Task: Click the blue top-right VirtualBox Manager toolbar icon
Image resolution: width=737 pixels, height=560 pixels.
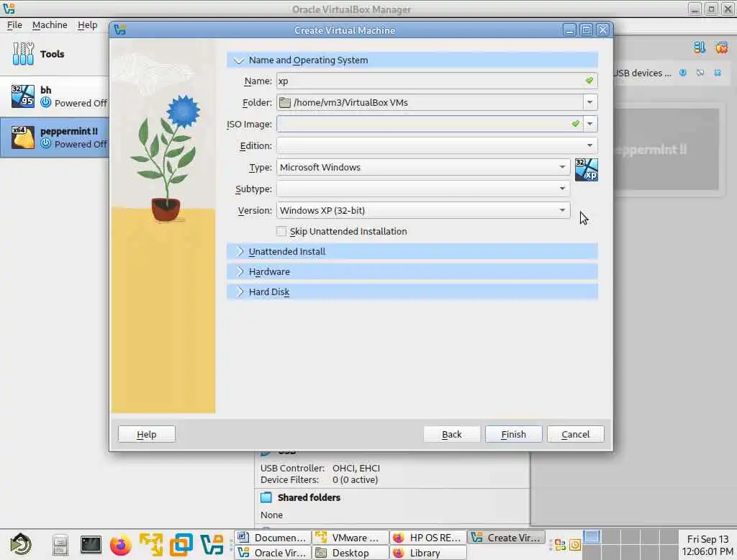Action: click(700, 47)
